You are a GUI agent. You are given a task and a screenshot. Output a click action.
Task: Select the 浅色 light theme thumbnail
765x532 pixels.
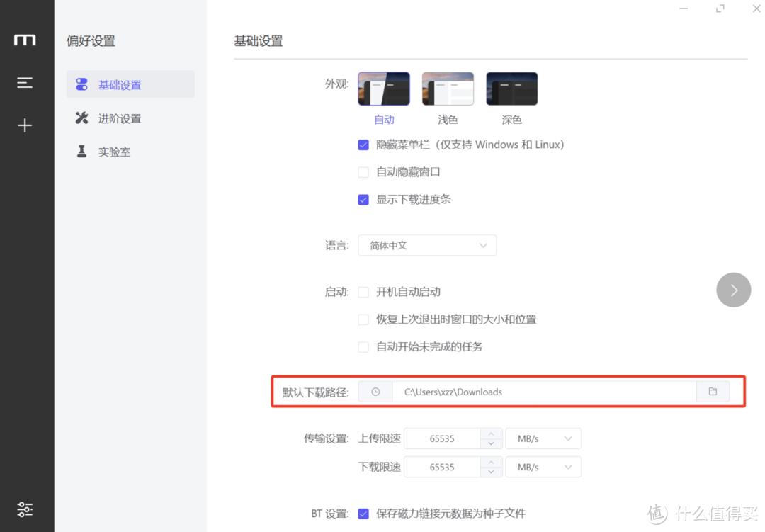[448, 89]
